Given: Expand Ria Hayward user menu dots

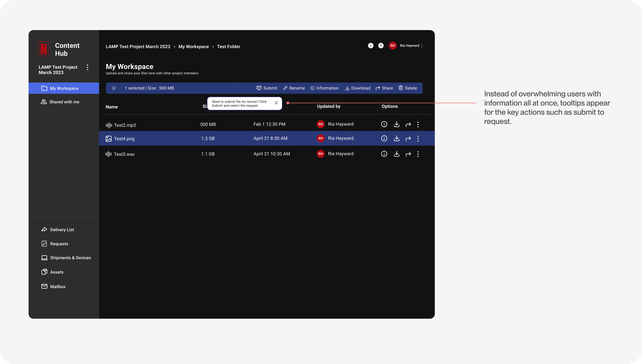Looking at the screenshot, I should coord(422,45).
